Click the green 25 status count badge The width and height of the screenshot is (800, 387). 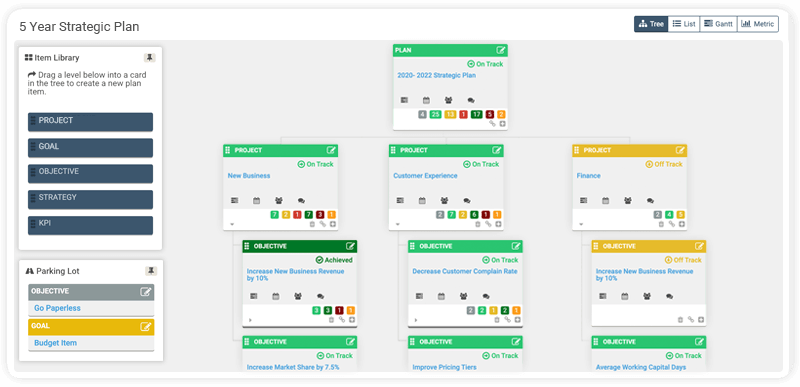[435, 115]
